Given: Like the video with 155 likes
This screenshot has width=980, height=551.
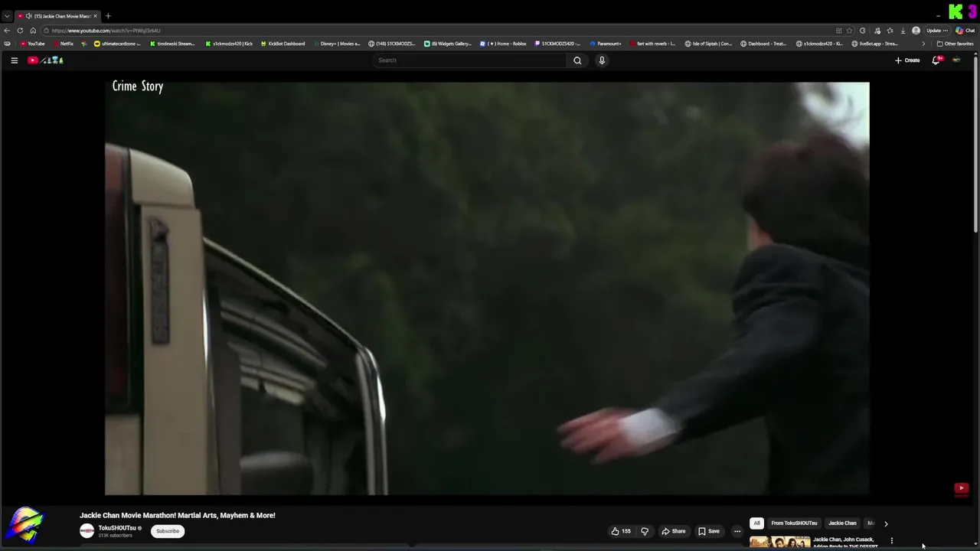Looking at the screenshot, I should (621, 531).
